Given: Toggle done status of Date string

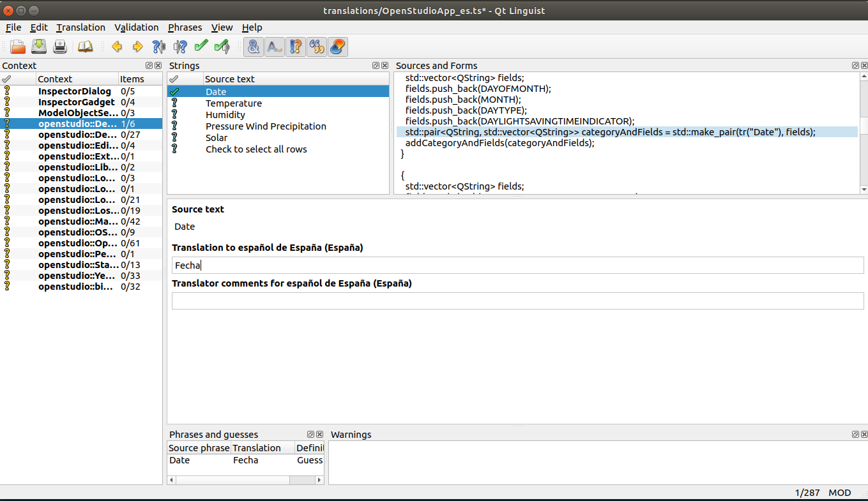Looking at the screenshot, I should pyautogui.click(x=174, y=92).
